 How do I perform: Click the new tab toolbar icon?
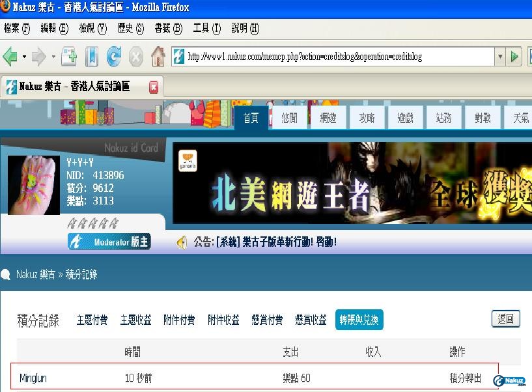click(x=69, y=57)
